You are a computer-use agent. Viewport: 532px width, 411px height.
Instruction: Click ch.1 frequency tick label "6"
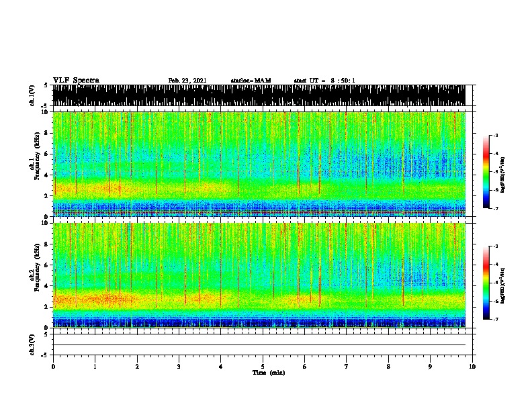46,154
